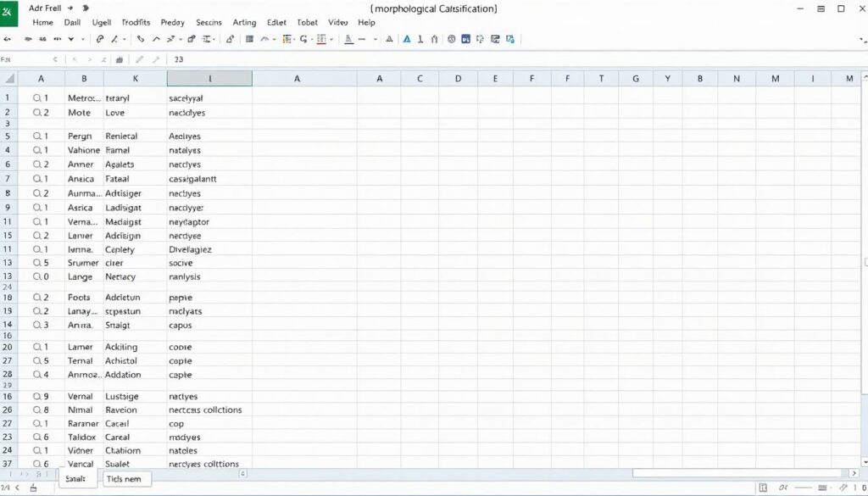Click the red-lined table border icon

[321, 39]
